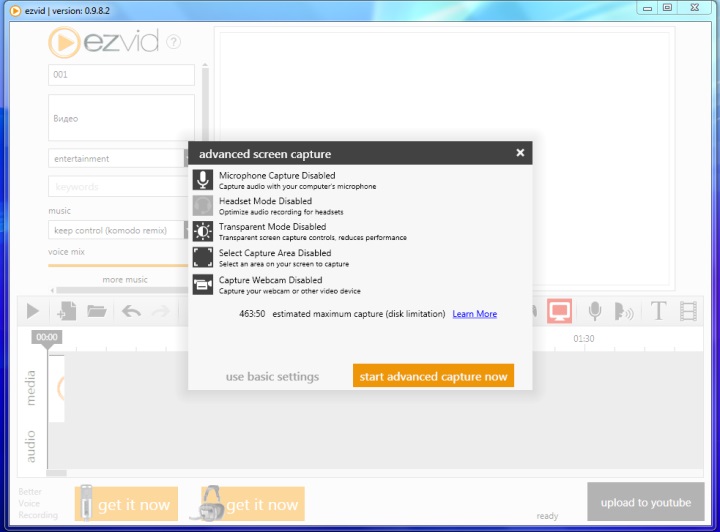Click the add pictures filmstrip icon
Image resolution: width=720 pixels, height=532 pixels.
click(x=688, y=311)
